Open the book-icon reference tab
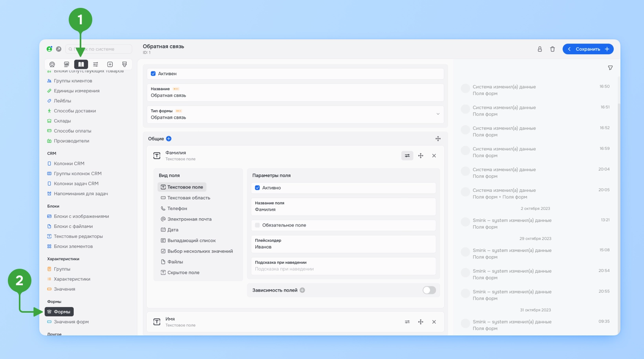This screenshot has width=644, height=359. pyautogui.click(x=81, y=64)
